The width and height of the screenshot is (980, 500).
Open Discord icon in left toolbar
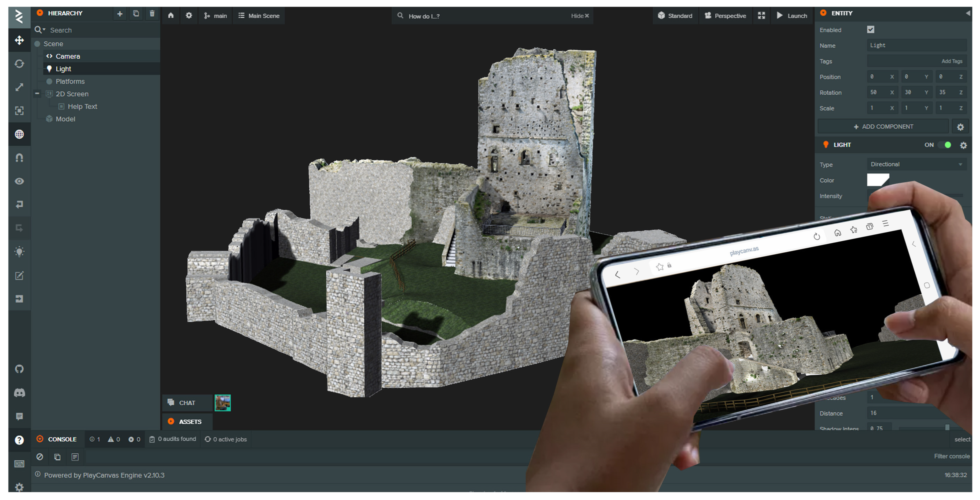pos(19,393)
